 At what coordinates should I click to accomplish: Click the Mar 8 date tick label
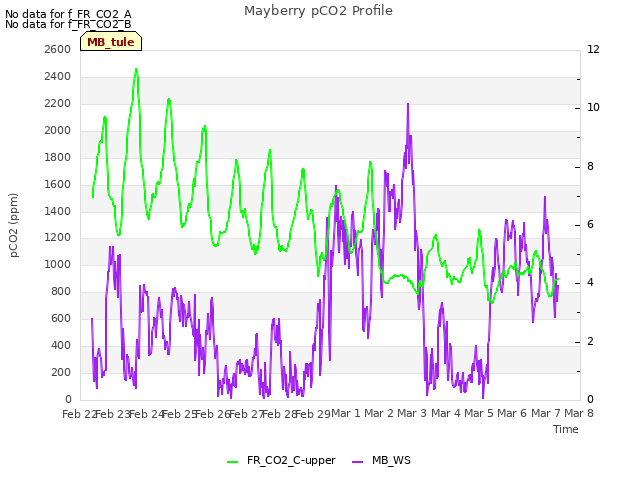pos(579,413)
